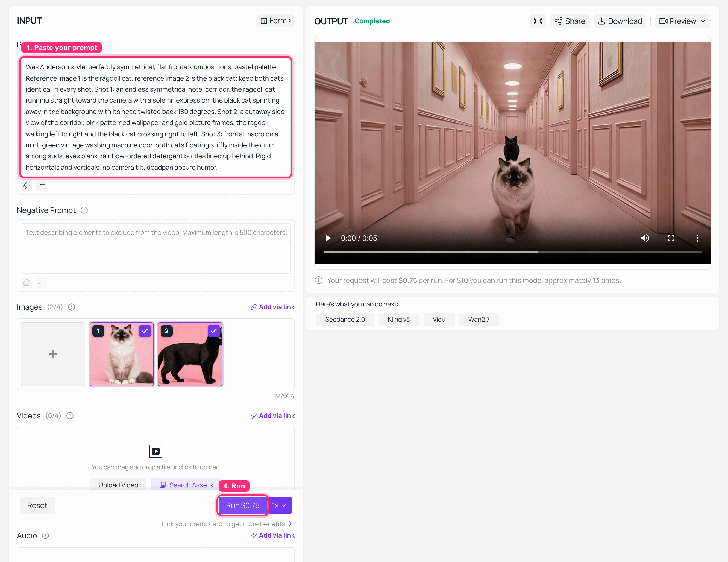Image resolution: width=728 pixels, height=562 pixels.
Task: Select the black cat reference image
Action: click(190, 354)
